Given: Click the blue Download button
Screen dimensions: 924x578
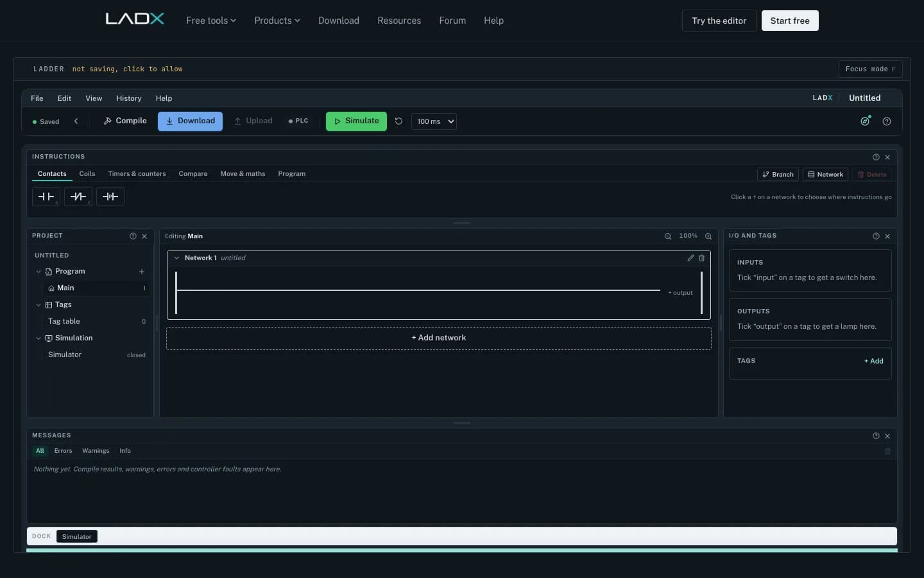Looking at the screenshot, I should (x=190, y=121).
